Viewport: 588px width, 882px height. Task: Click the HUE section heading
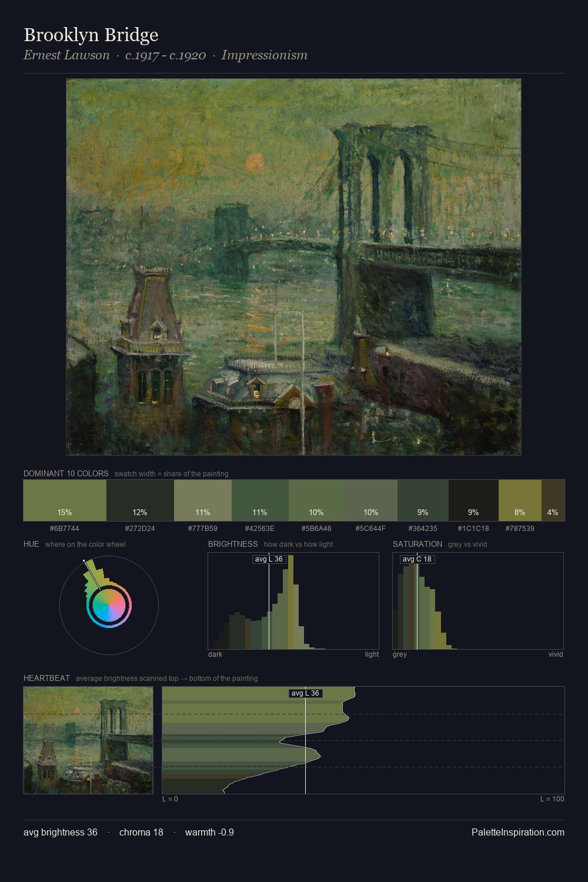click(31, 544)
